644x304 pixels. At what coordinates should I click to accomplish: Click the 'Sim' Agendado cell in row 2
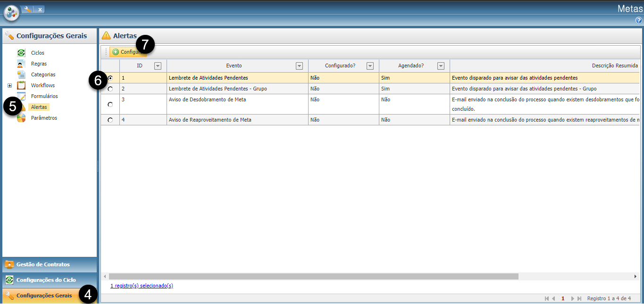point(414,89)
